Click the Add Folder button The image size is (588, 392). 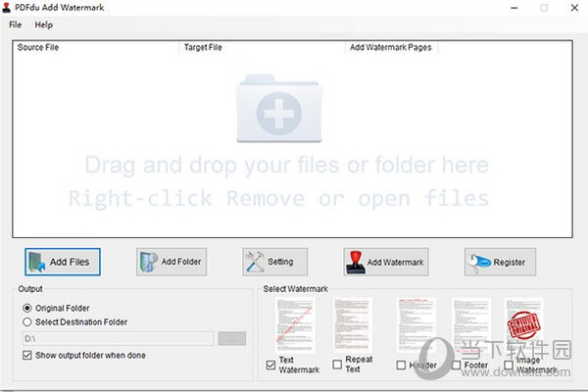click(171, 262)
